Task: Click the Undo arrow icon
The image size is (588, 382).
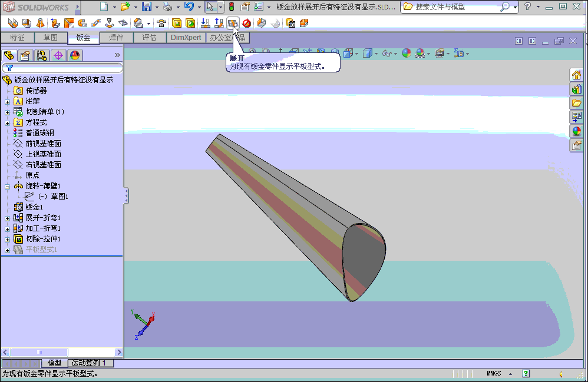Action: [189, 6]
